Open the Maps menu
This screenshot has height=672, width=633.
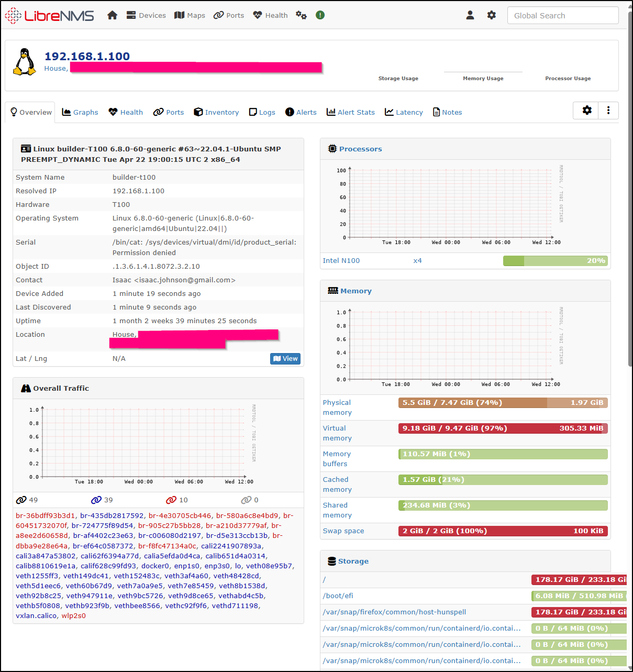[190, 15]
